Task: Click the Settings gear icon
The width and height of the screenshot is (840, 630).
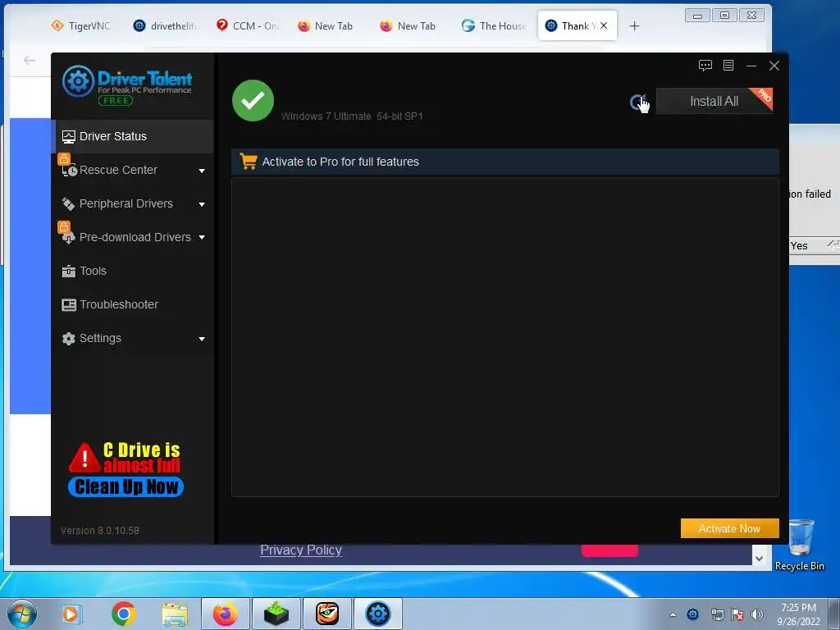Action: (x=69, y=339)
